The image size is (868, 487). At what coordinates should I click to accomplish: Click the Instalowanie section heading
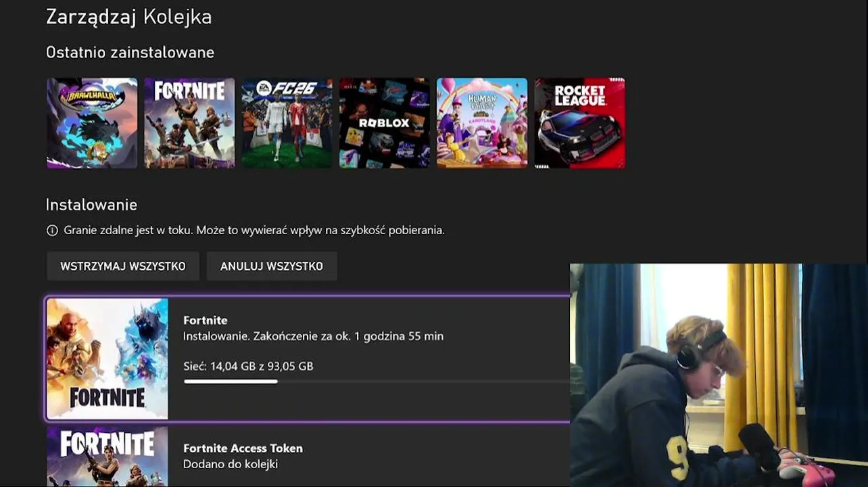(92, 204)
